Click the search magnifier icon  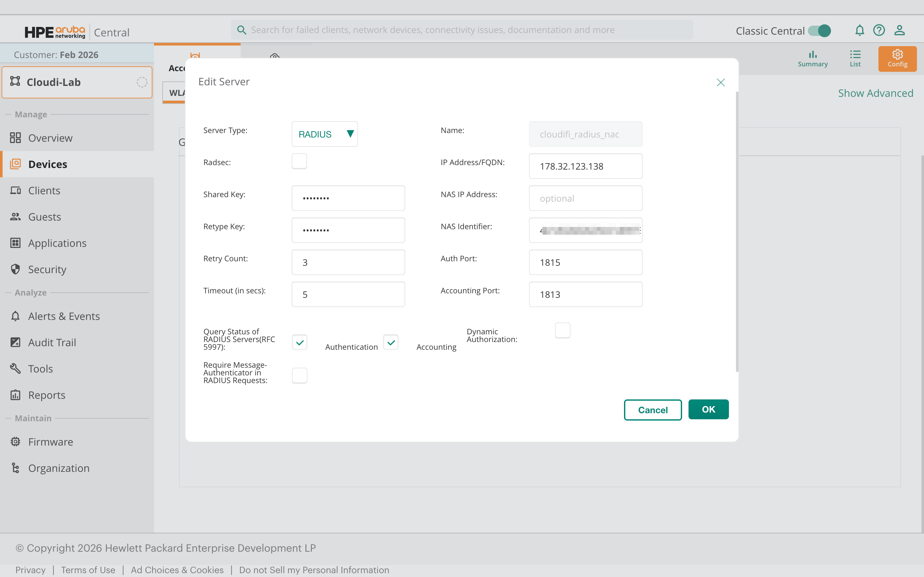pyautogui.click(x=241, y=30)
